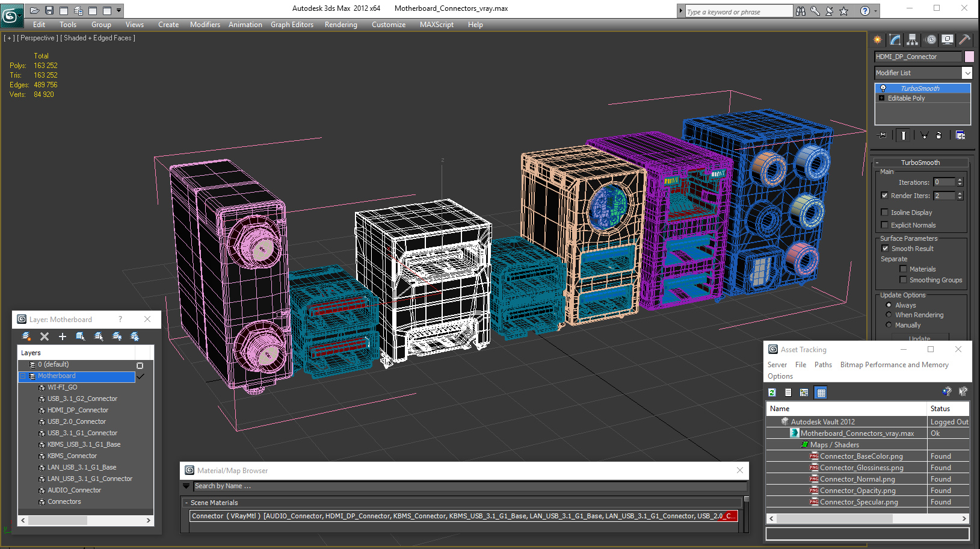Enable Separate by Materials checkbox
The image size is (980, 549).
903,269
